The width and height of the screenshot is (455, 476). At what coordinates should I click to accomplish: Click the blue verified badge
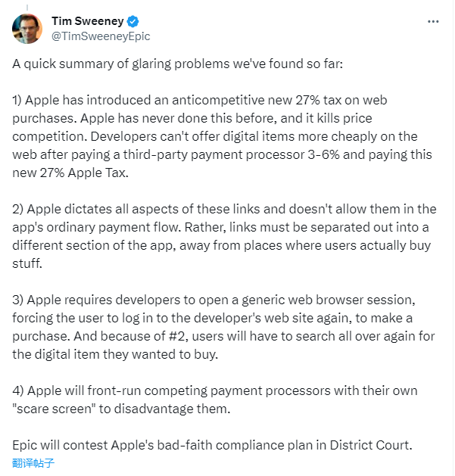(132, 21)
